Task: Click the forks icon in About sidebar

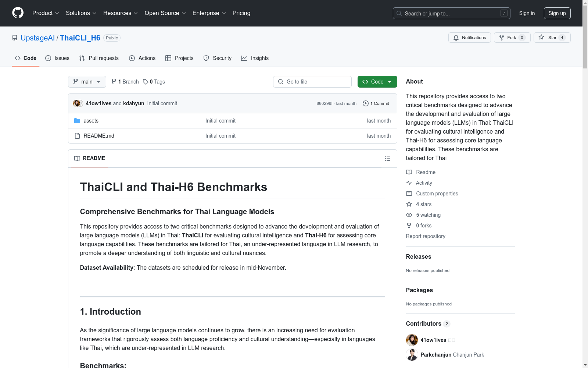Action: [x=409, y=226]
